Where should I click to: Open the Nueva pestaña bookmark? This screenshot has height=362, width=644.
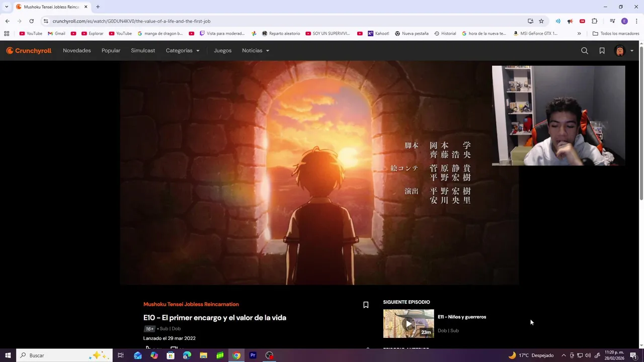(x=412, y=34)
